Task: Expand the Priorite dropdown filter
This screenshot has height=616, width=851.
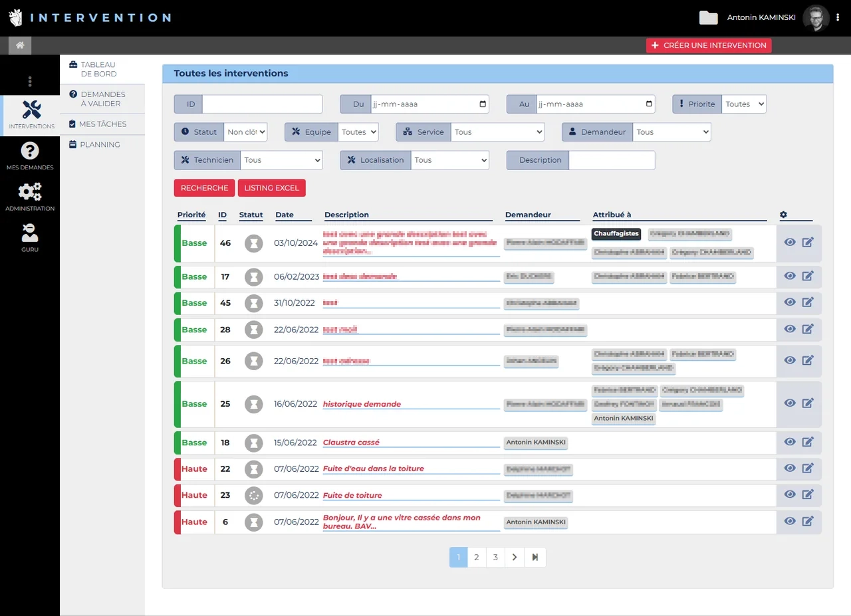Action: pos(744,104)
